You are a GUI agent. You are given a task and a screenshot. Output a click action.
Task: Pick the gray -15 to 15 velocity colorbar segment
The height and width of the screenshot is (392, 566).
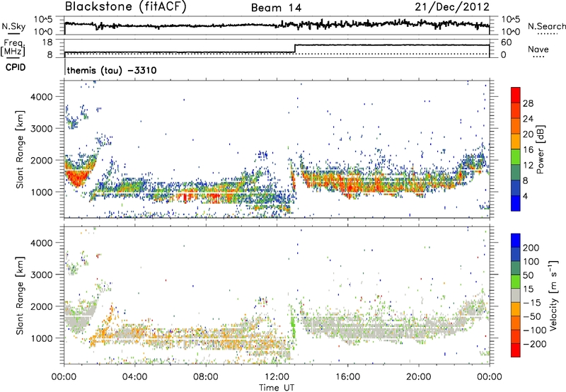pos(516,295)
